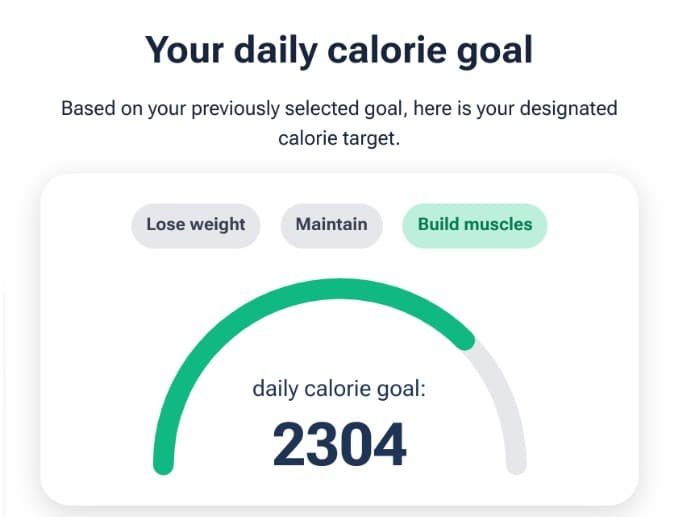This screenshot has width=675, height=517.
Task: Select the Lose weight goal
Action: pos(195,225)
